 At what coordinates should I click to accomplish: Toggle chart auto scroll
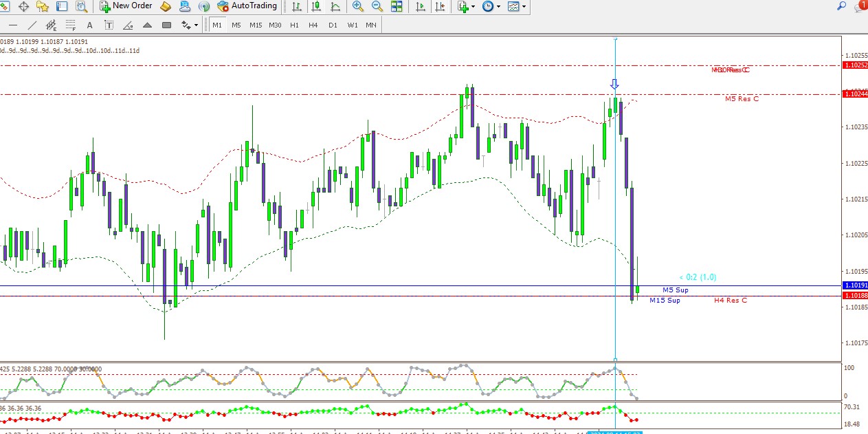421,6
